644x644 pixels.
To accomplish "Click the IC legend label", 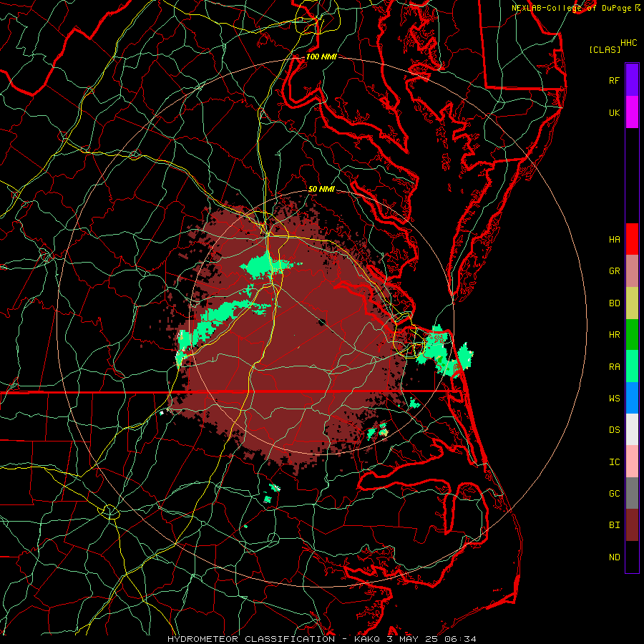I will pyautogui.click(x=614, y=462).
